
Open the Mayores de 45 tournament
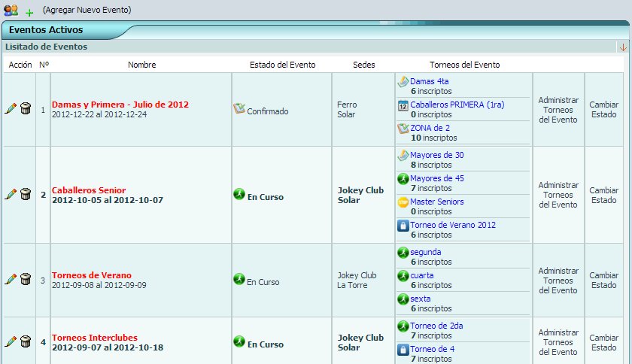437,179
